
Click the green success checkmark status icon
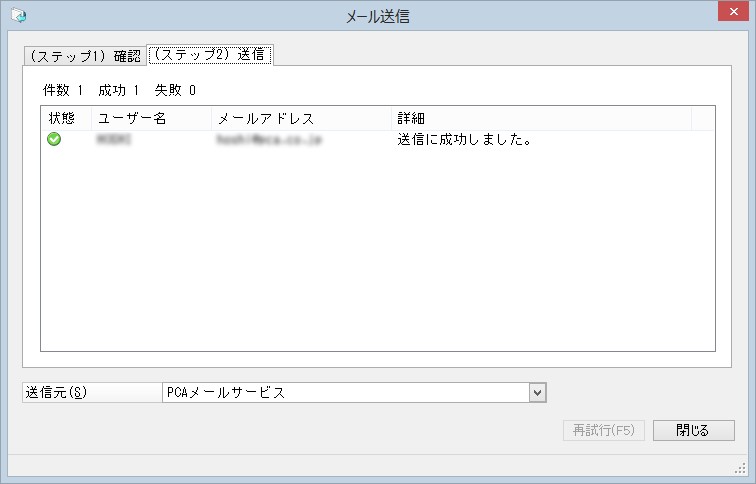pos(54,139)
